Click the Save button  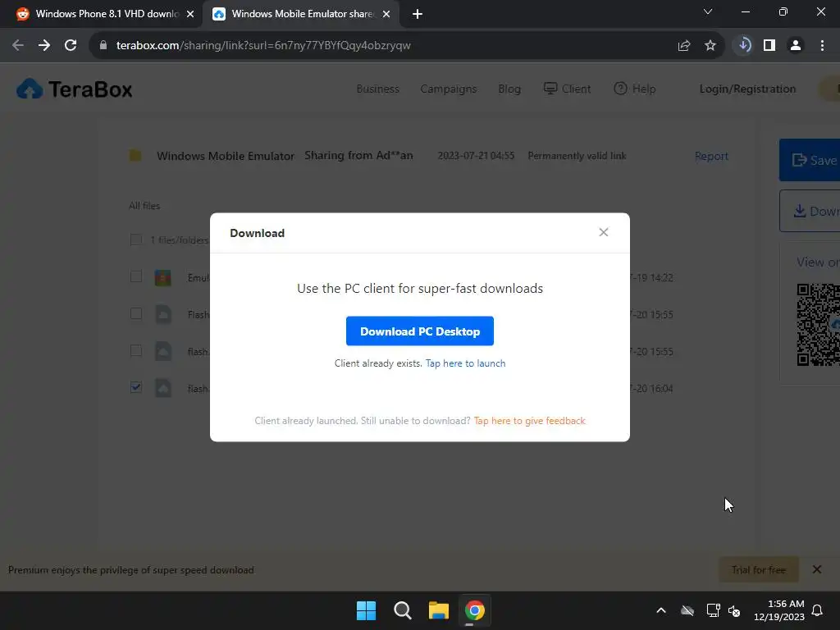click(x=810, y=160)
